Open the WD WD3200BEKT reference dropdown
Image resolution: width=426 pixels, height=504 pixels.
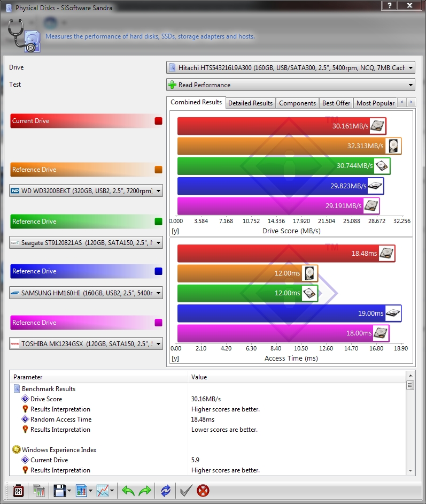[x=86, y=190]
